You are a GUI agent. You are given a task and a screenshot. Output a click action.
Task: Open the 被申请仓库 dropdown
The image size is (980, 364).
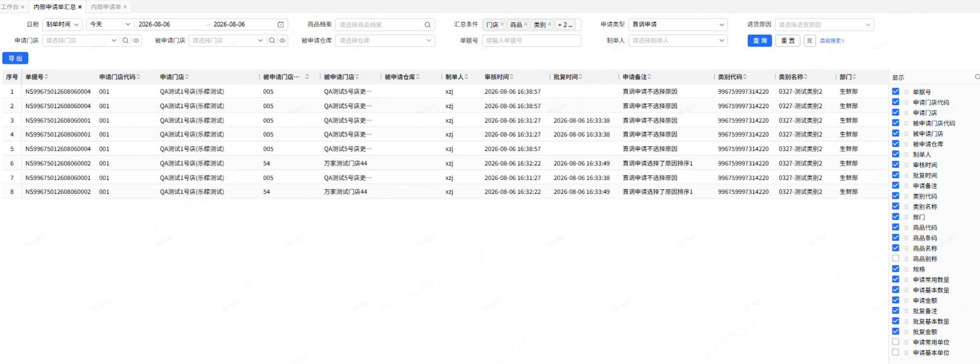385,41
